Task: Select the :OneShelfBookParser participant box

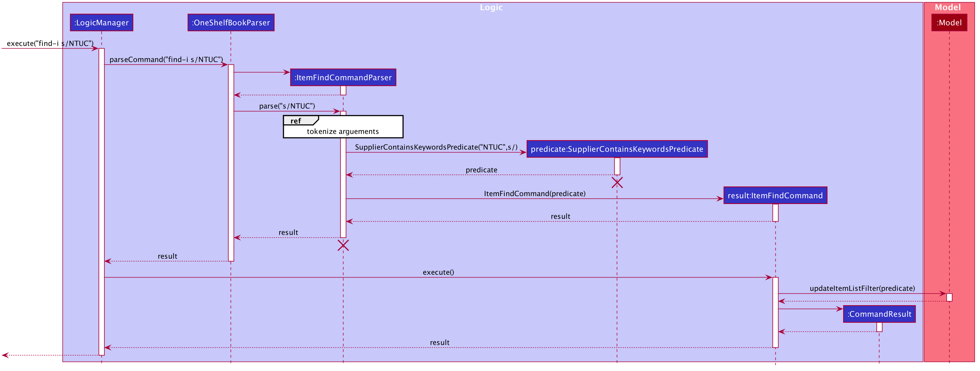Action: 231,22
